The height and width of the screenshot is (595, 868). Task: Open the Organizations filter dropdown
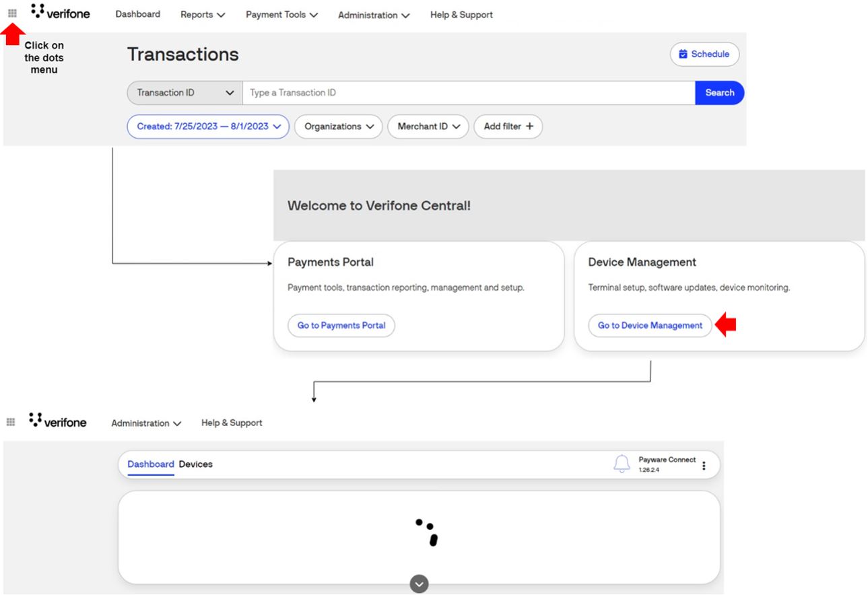338,127
